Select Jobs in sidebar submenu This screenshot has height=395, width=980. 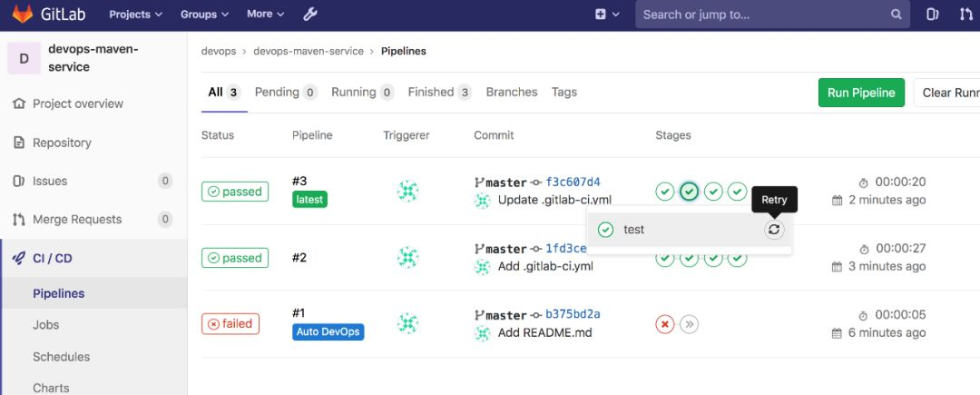click(45, 325)
